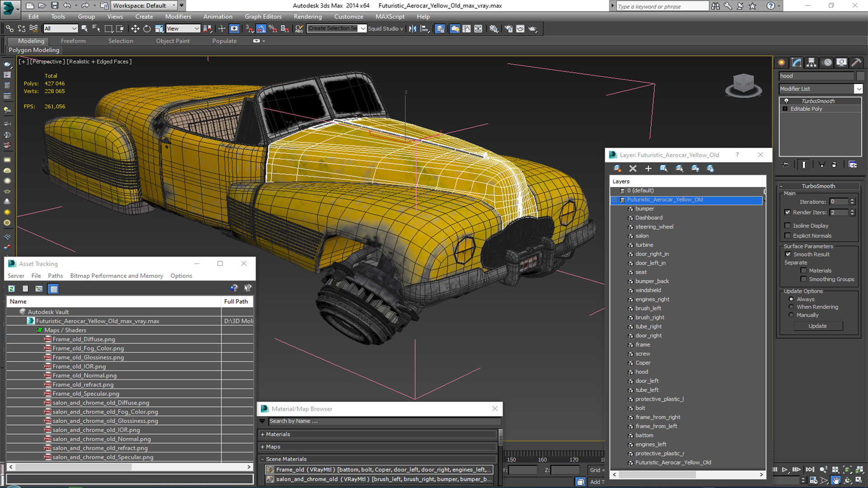Screen dimensions: 868x488
Task: Click Search by Name field in Material Browser
Action: 384,421
